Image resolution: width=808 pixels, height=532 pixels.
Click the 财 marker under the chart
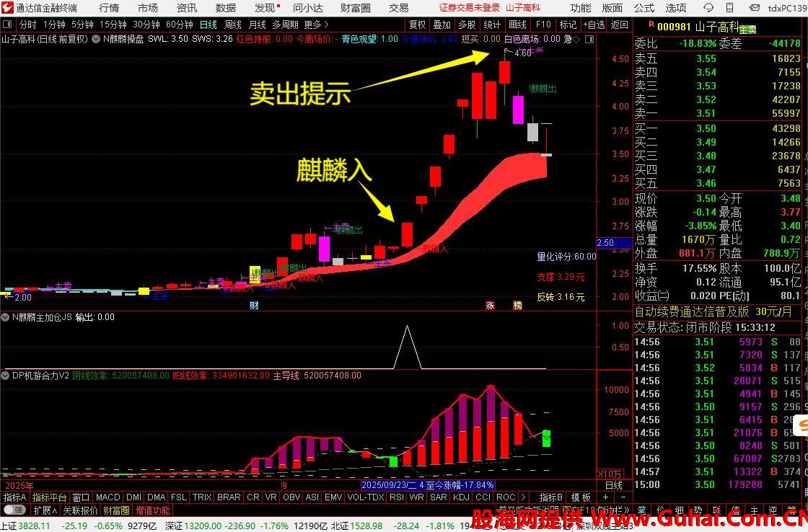click(254, 306)
